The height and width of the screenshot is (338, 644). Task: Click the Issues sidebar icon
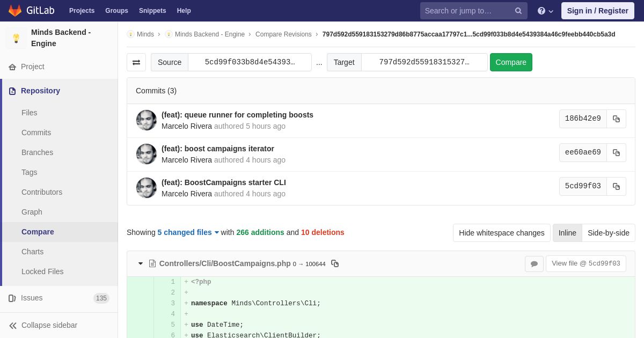click(12, 298)
